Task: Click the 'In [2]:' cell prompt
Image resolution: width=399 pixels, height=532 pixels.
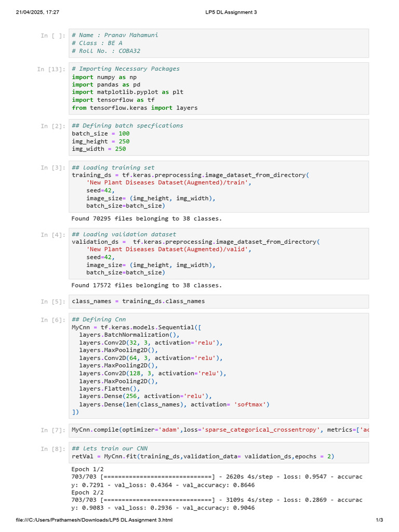Action: pos(53,126)
